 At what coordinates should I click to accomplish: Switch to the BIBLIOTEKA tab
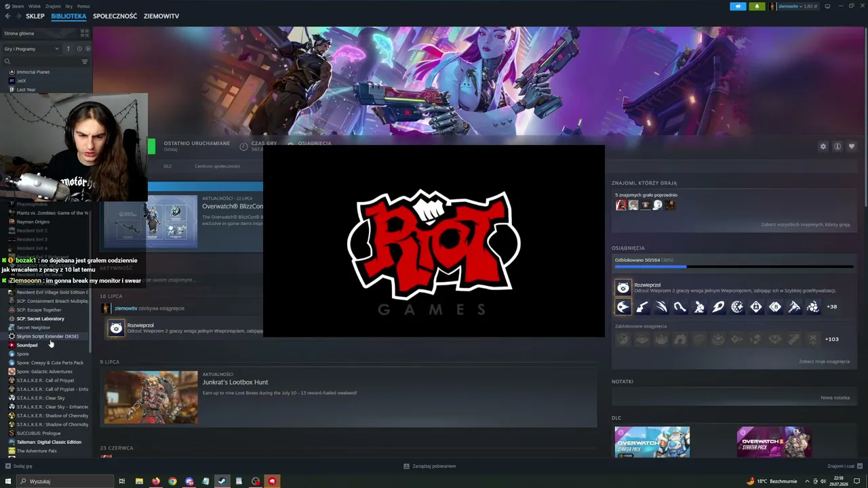coord(68,16)
